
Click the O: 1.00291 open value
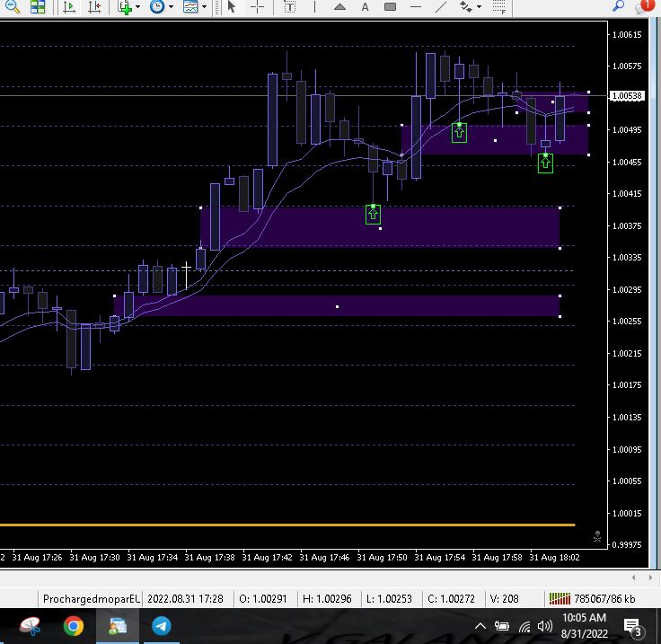pos(262,598)
